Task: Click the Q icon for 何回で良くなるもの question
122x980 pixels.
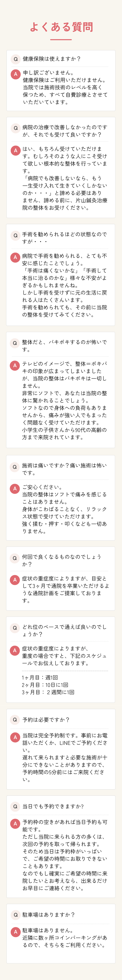Action: (15, 558)
